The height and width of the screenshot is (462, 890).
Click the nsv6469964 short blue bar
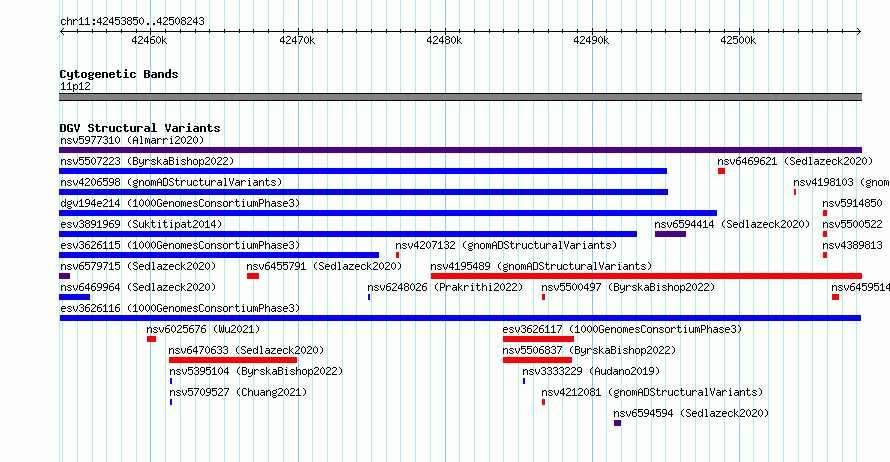74,297
